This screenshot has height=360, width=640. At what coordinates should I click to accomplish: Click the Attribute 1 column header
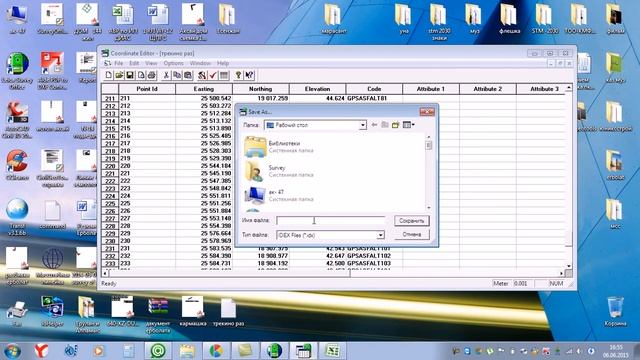(x=431, y=89)
